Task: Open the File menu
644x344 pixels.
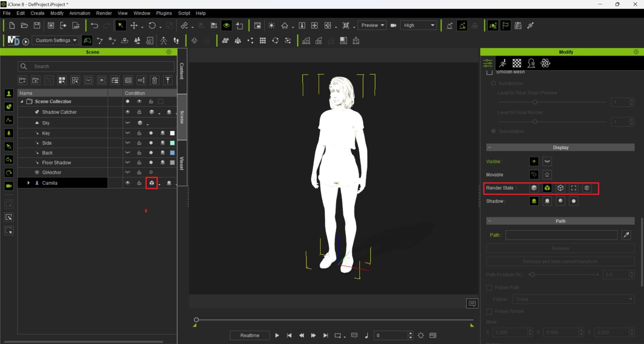Action: coord(6,13)
